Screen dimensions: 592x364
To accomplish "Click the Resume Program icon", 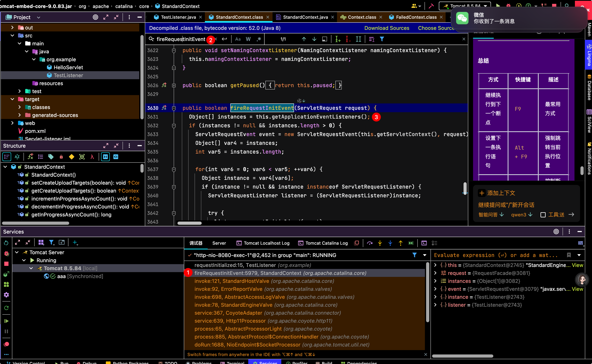I will tap(6, 321).
